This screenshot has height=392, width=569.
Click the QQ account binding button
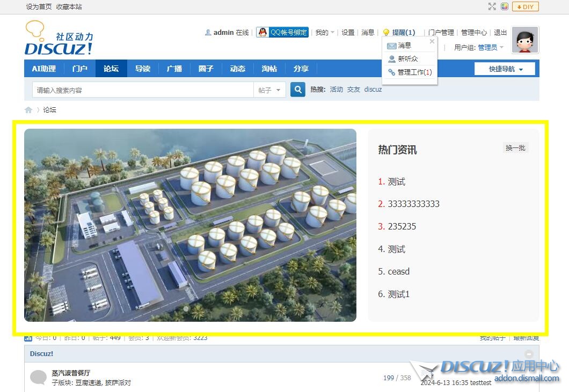[x=282, y=32]
